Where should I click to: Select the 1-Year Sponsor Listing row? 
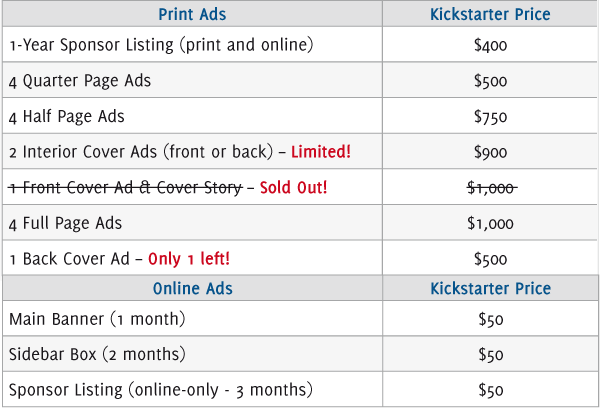300,44
